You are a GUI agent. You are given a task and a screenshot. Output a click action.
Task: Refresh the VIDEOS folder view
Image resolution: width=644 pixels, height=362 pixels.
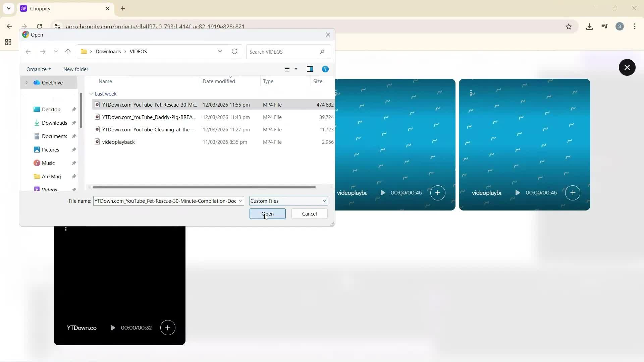pos(234,51)
